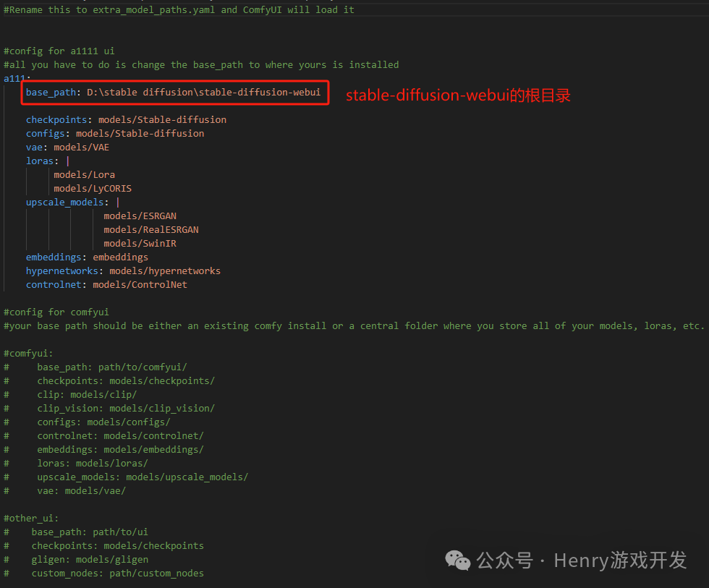
Task: Click the commented 'loras: models/loras/' line
Action: pos(93,464)
